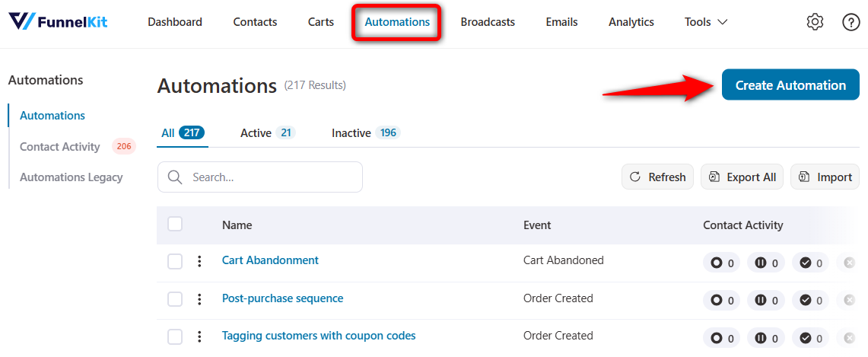
Task: Select Automations in the left sidebar
Action: point(52,116)
